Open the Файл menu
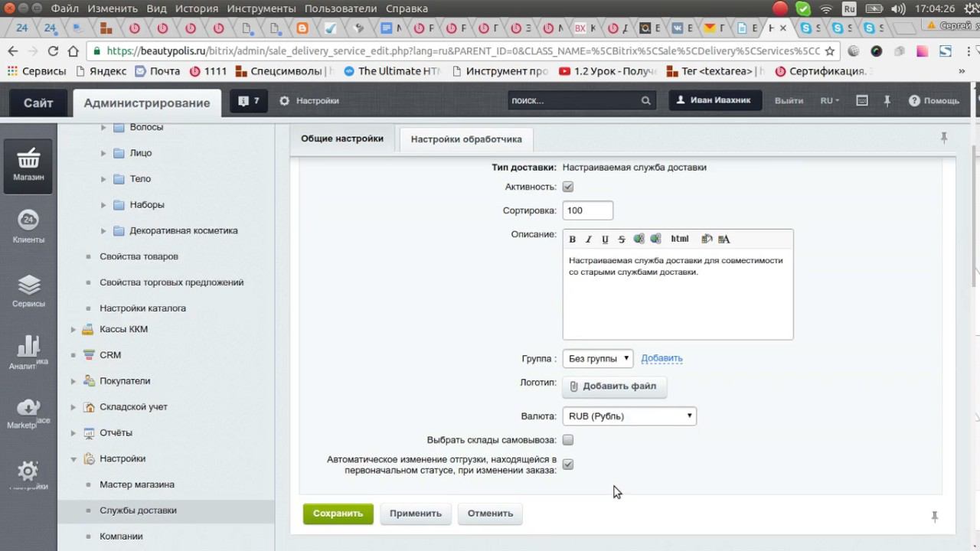Image resolution: width=980 pixels, height=551 pixels. click(65, 8)
